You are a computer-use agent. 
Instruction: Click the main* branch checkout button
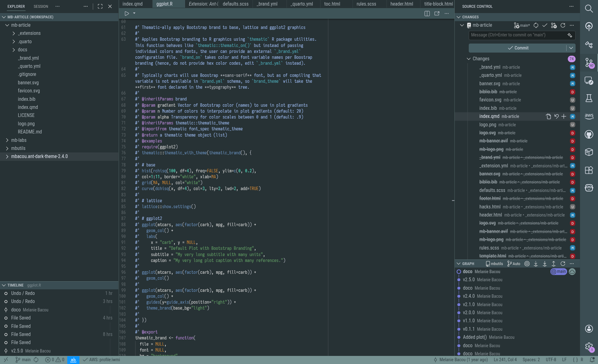522,25
